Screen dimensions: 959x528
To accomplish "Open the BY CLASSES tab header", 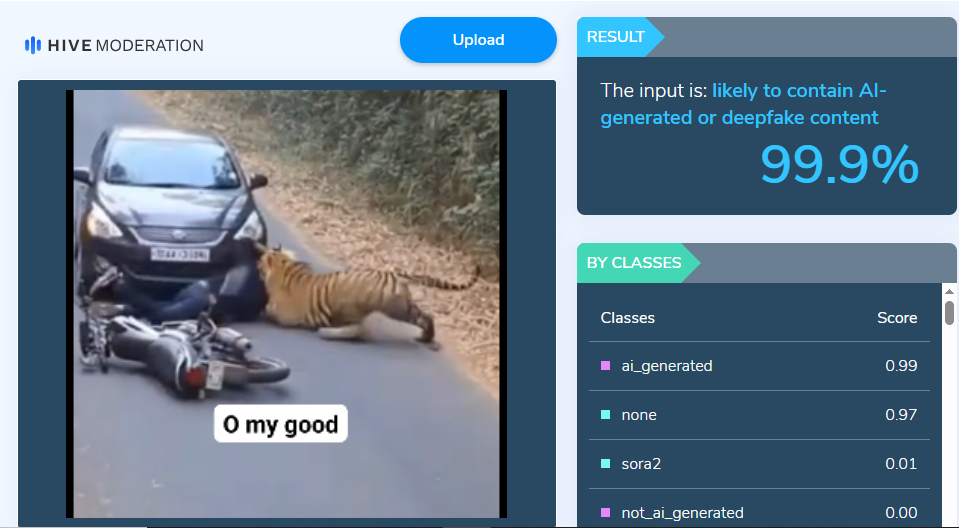I will point(634,263).
